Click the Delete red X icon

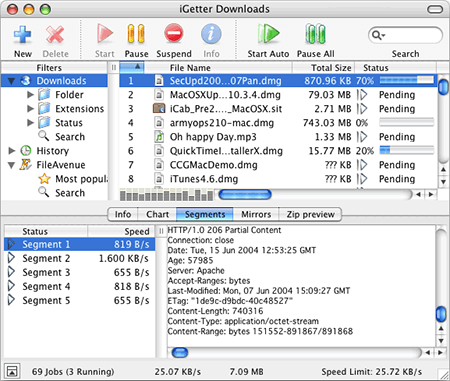pos(55,34)
